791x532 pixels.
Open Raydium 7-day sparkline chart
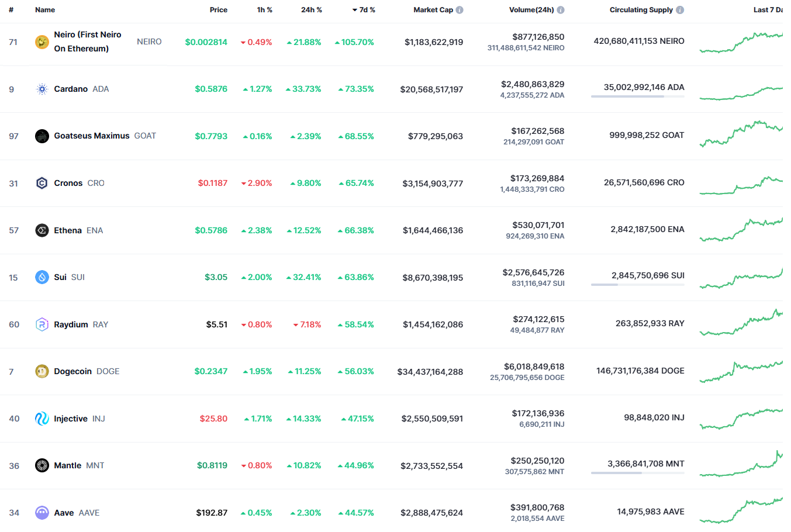pos(741,323)
